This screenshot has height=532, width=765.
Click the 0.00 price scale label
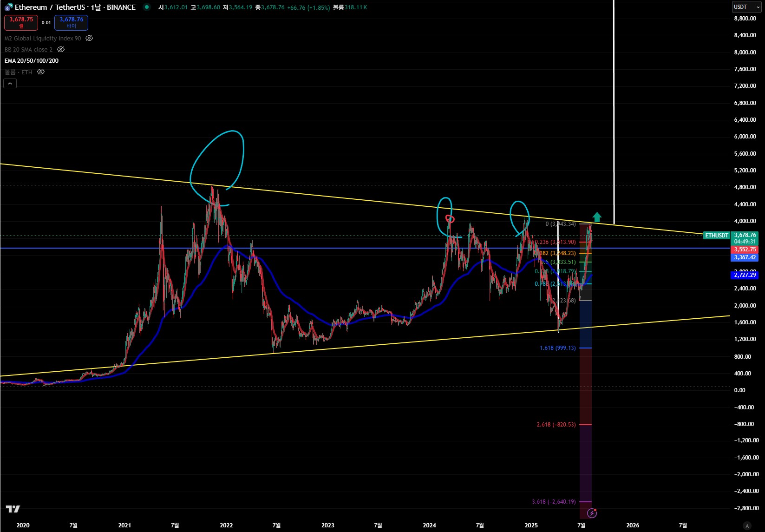[x=740, y=390]
